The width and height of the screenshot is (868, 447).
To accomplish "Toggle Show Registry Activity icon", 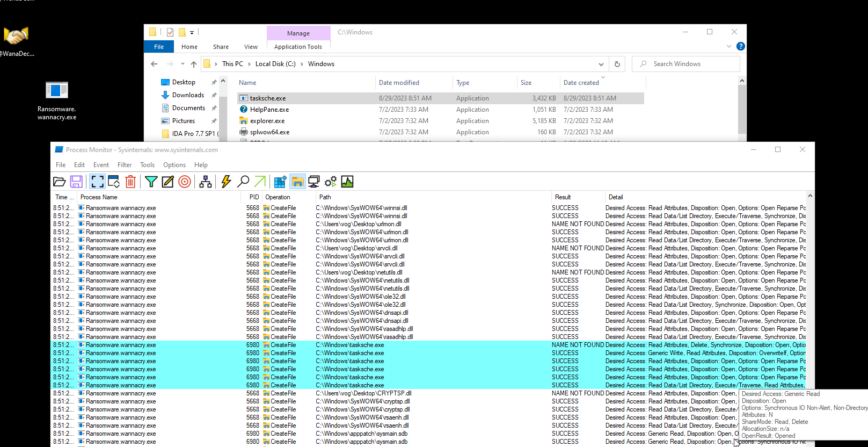I will tap(280, 182).
